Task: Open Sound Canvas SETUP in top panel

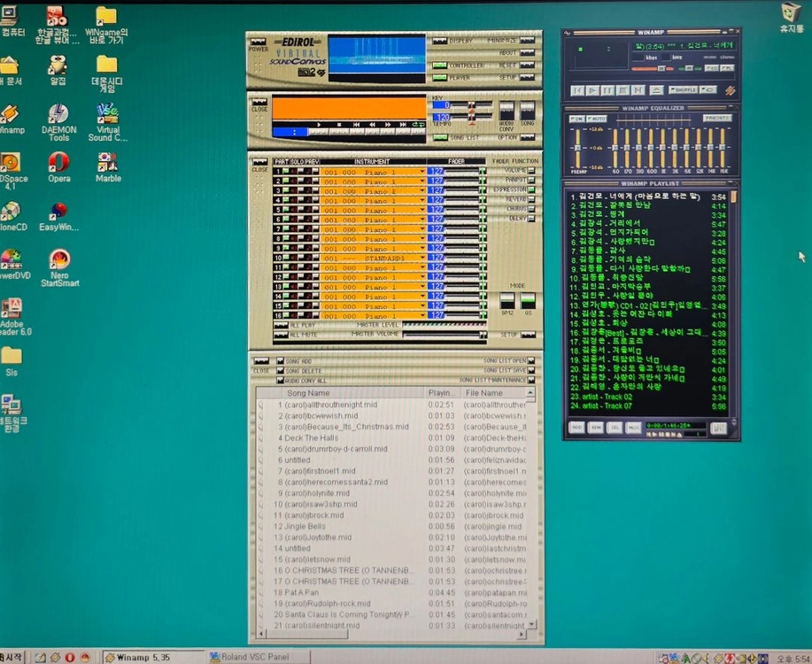Action: pos(527,78)
